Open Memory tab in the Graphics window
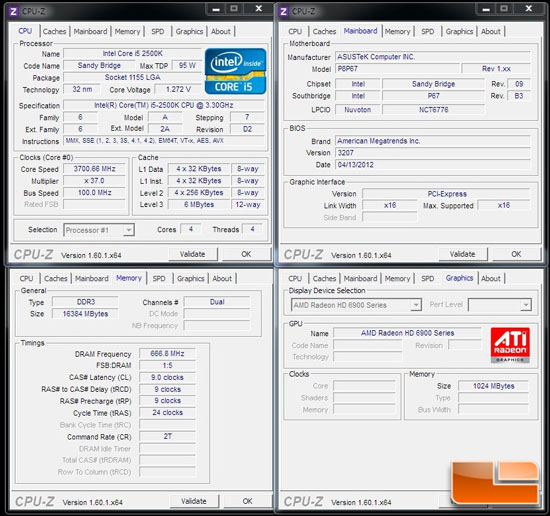Image resolution: width=550 pixels, height=516 pixels. pos(397,279)
